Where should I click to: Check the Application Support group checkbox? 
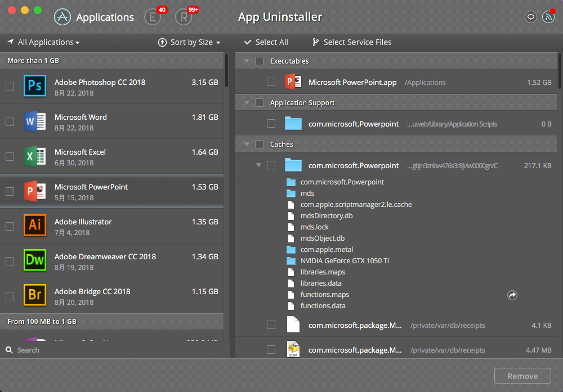[x=259, y=102]
